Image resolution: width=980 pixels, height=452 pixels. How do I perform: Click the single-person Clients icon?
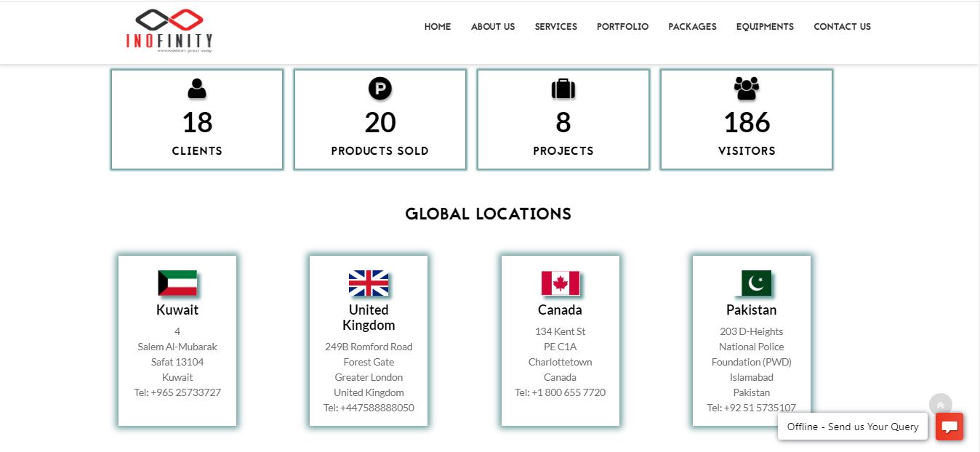pyautogui.click(x=197, y=89)
